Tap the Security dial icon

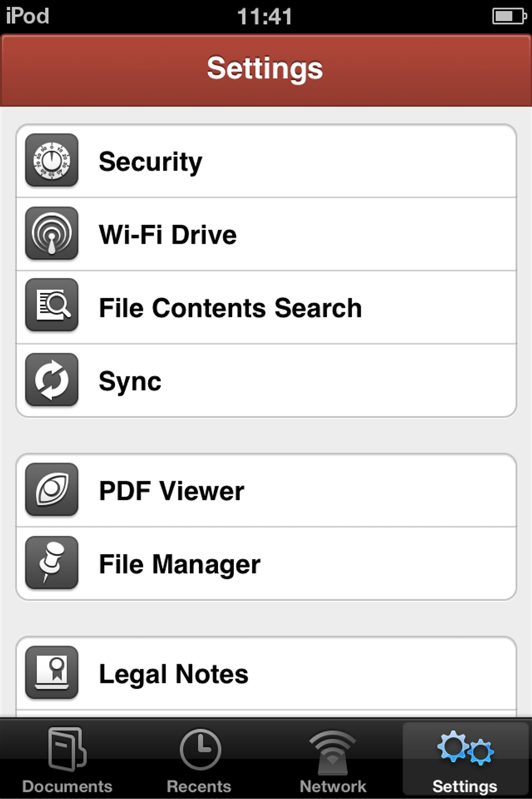(52, 160)
